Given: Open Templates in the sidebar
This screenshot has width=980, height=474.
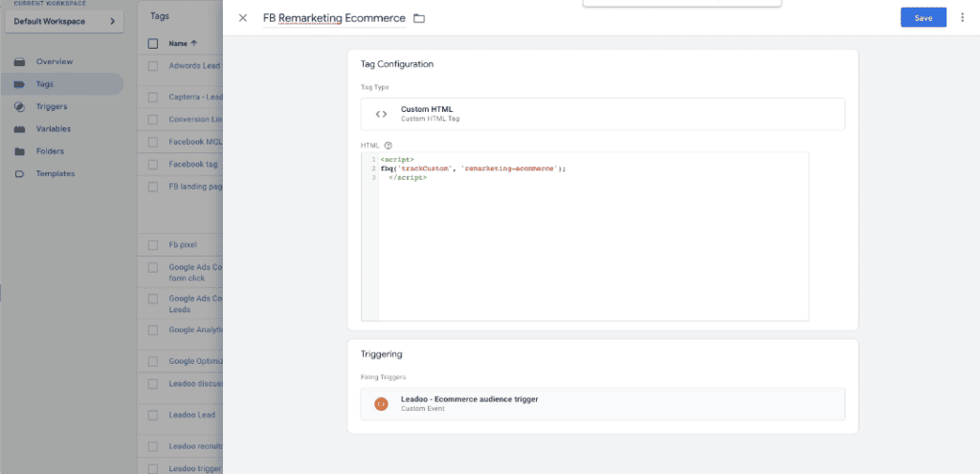Looking at the screenshot, I should (55, 174).
